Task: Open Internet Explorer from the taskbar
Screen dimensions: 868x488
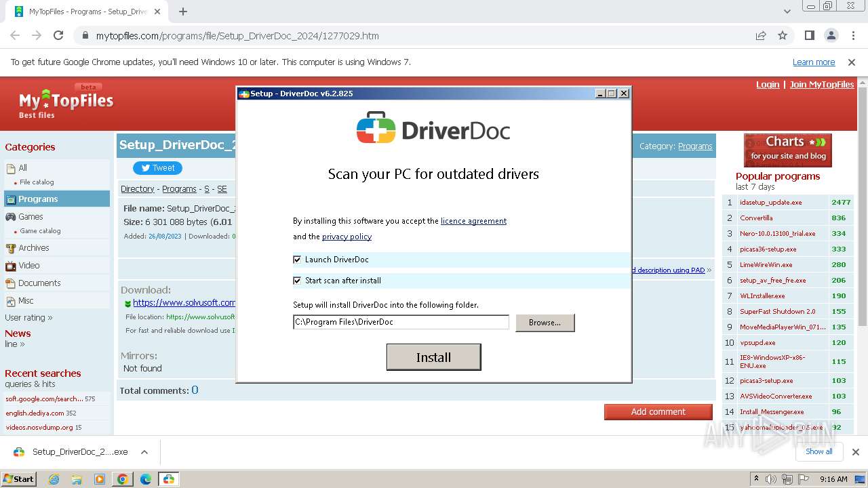Action: (x=54, y=479)
